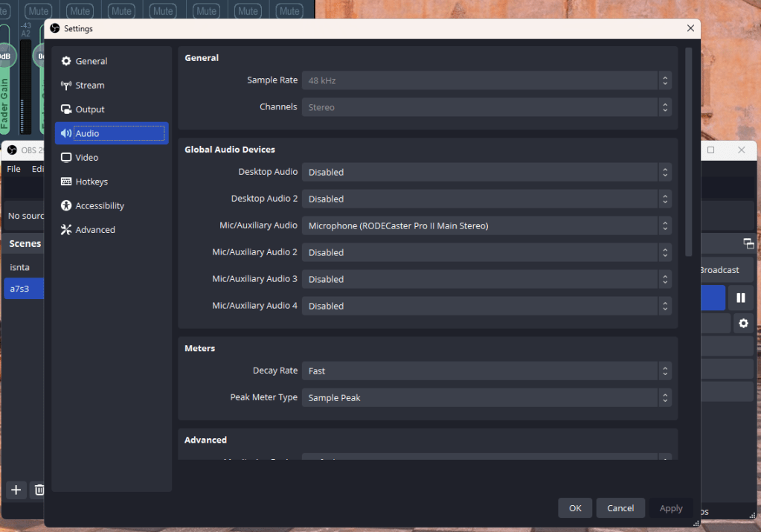Viewport: 761px width, 532px height.
Task: Click the Broadcast button in OBS window
Action: pyautogui.click(x=727, y=270)
